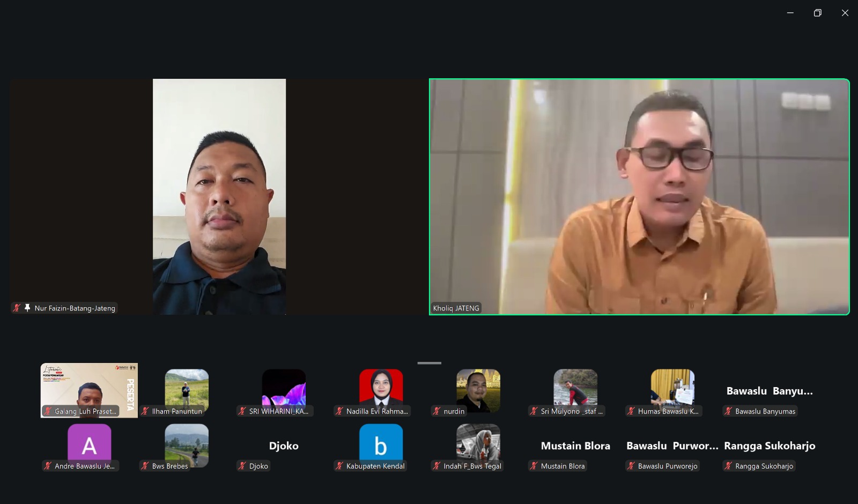This screenshot has width=858, height=504.
Task: Click muted mic icon beside Mustain Blora label
Action: 534,466
